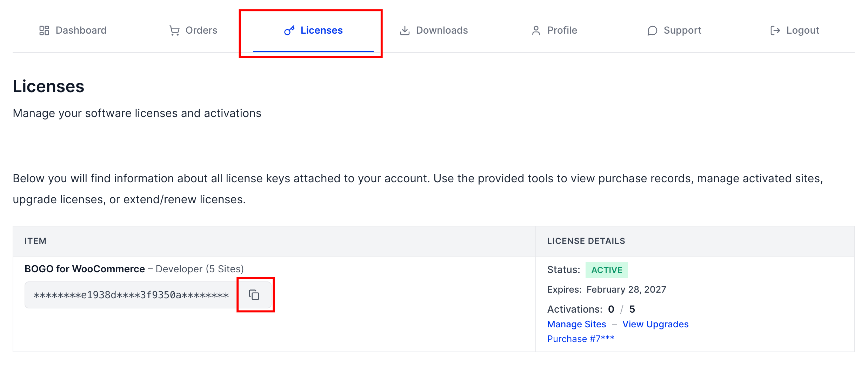The width and height of the screenshot is (868, 368).
Task: Click the Downloads arrow icon
Action: tap(405, 30)
